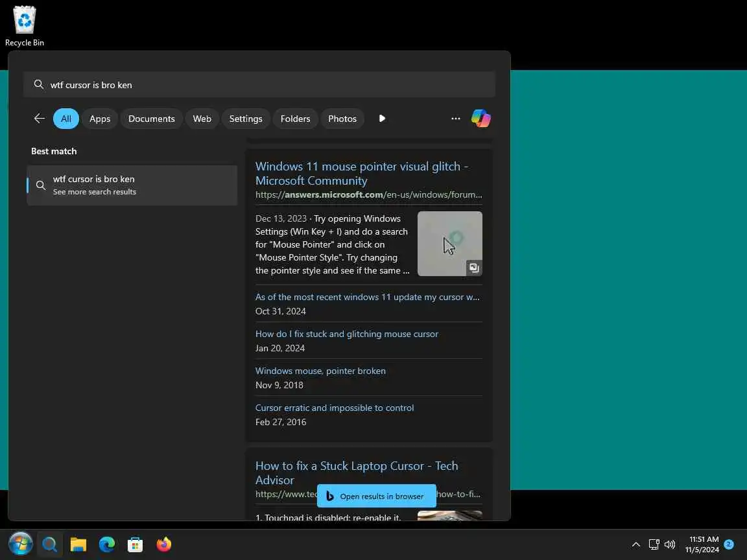Click the Bing logo icon on browser button

coord(329,496)
